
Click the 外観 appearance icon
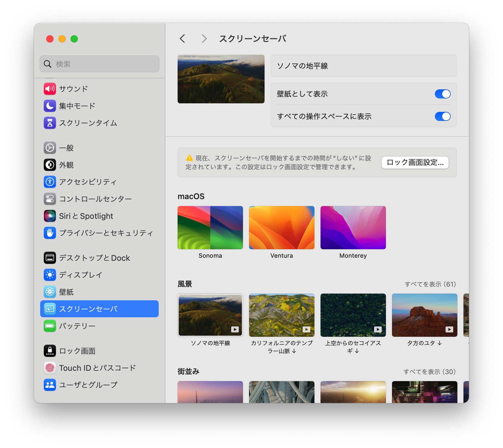(x=50, y=165)
